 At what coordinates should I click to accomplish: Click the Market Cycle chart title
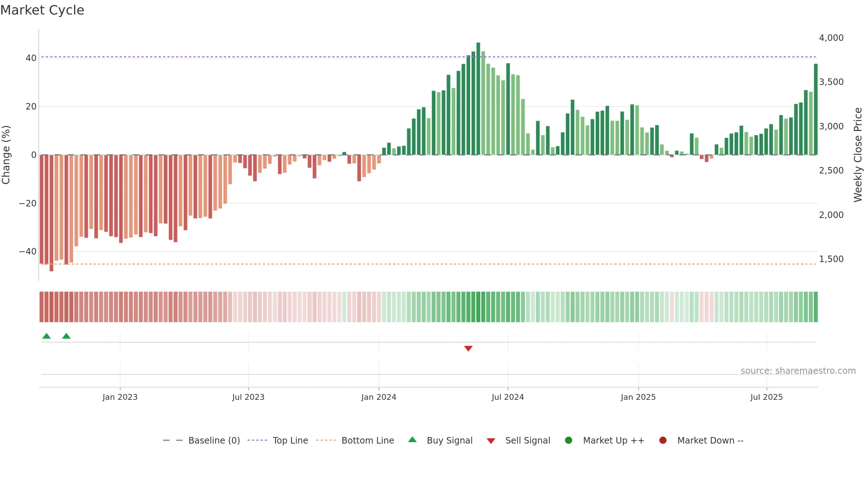pos(42,10)
